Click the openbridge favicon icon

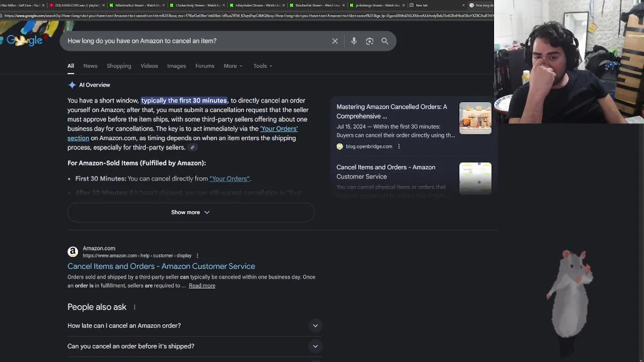[340, 147]
